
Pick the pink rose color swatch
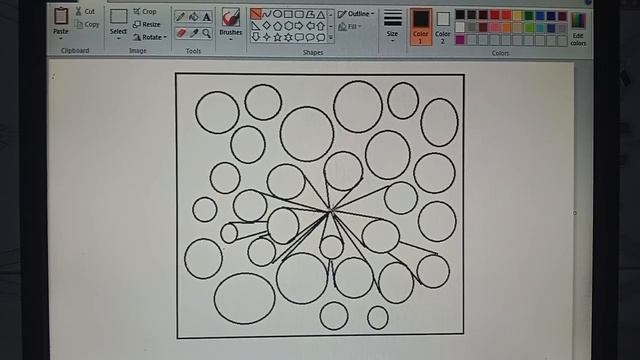click(x=494, y=28)
